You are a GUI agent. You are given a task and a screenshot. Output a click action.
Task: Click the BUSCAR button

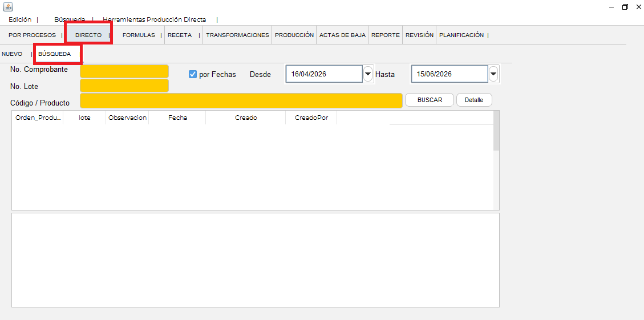click(x=430, y=100)
